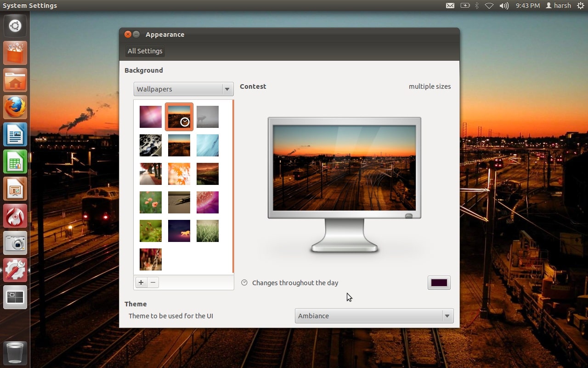The image size is (588, 368).
Task: Open the harsh user menu
Action: pos(558,6)
